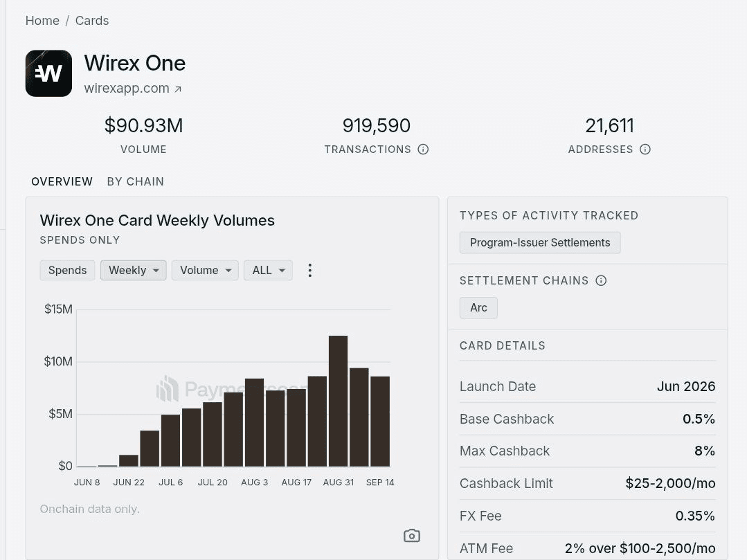The height and width of the screenshot is (560, 747).
Task: Click the AUG 17 x-axis label
Action: (x=296, y=482)
